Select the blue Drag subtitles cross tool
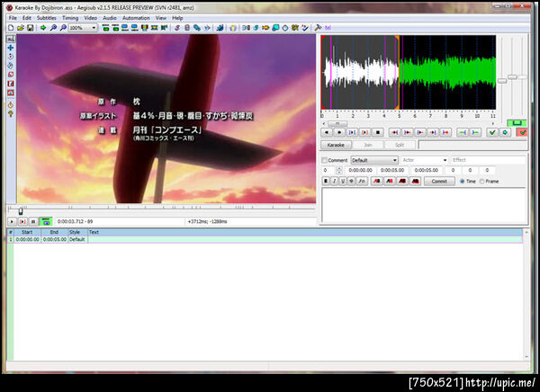 [11, 48]
